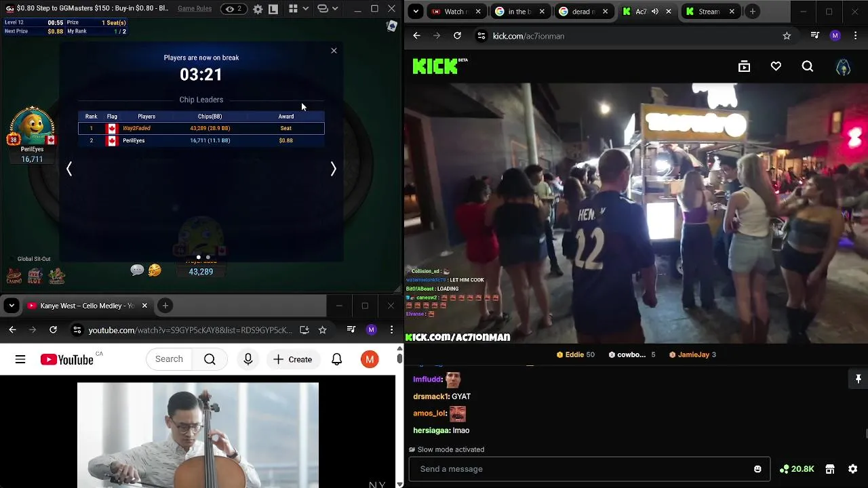Open the Kick user avatar menu
This screenshot has height=488, width=868.
[x=843, y=66]
